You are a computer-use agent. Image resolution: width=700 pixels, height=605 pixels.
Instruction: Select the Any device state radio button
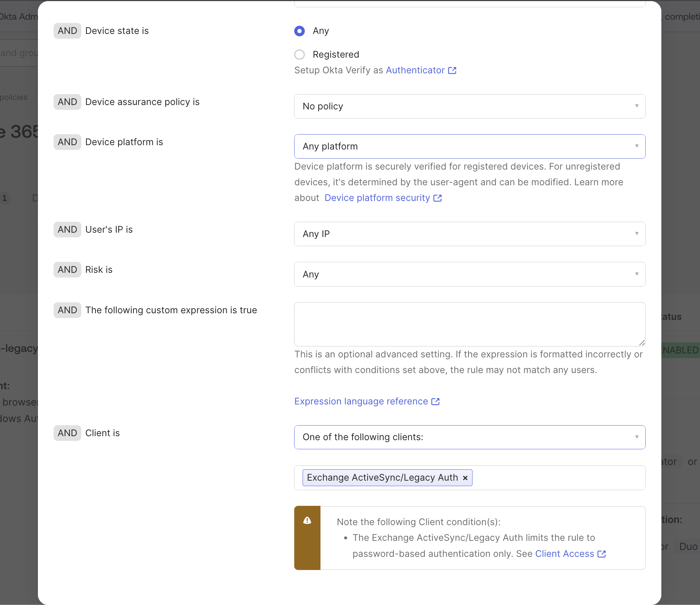(x=299, y=31)
